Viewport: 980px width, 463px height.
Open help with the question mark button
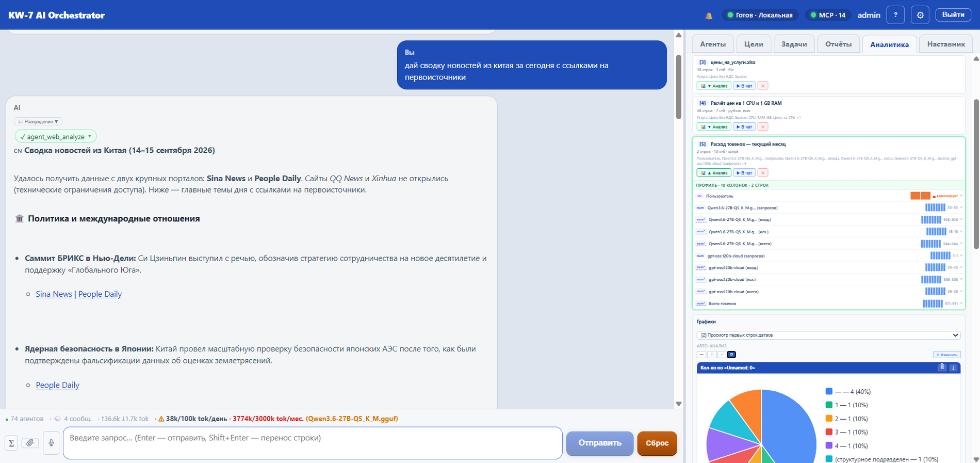tap(895, 15)
